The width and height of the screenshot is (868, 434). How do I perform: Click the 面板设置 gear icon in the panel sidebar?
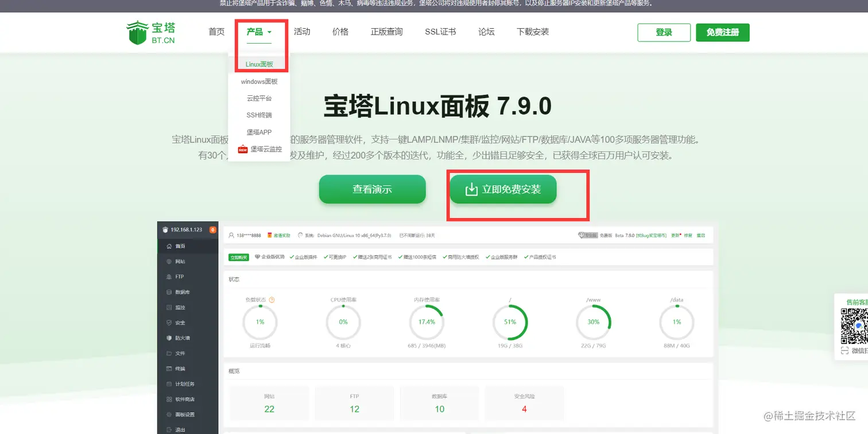pyautogui.click(x=169, y=414)
